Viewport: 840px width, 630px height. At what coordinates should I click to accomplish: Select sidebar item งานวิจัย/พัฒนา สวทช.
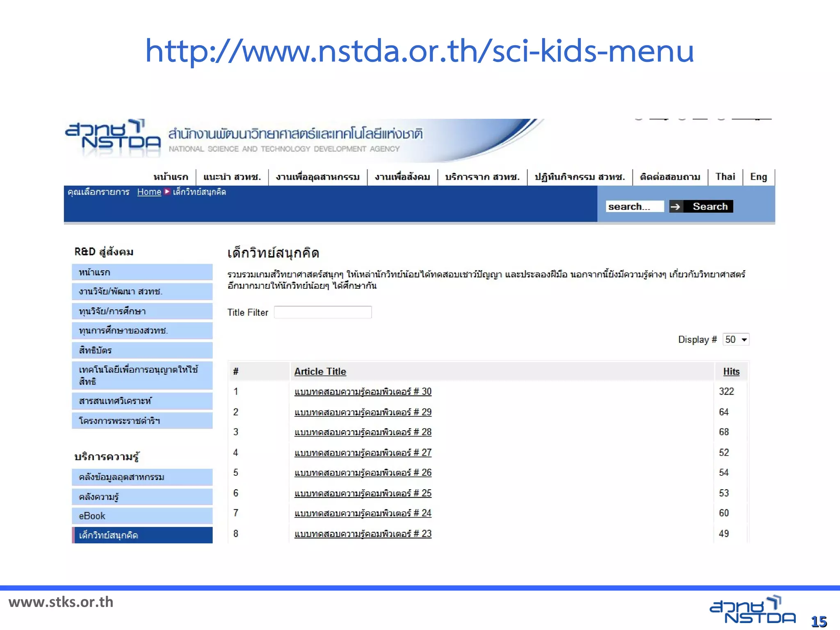click(x=142, y=292)
